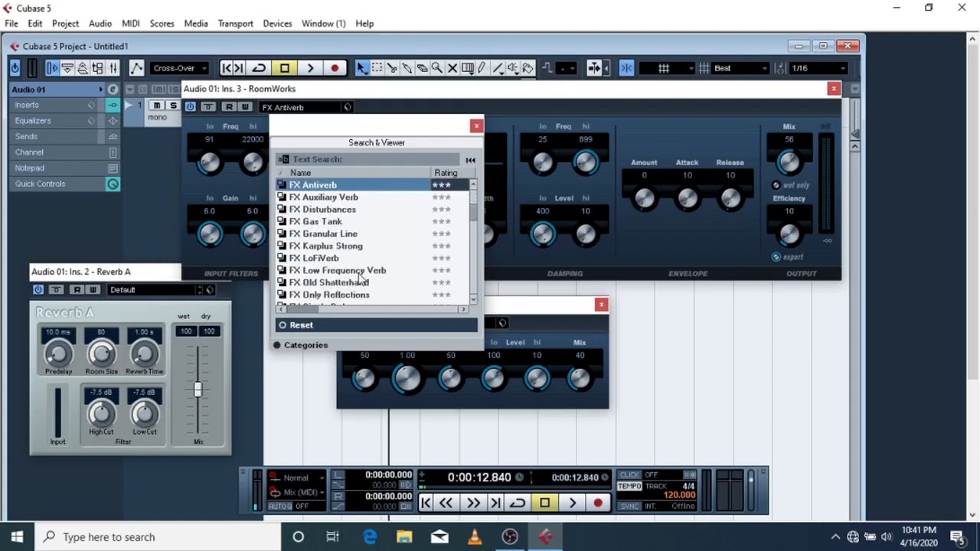
Task: Click Stop in the bottom transport panel
Action: tap(544, 503)
